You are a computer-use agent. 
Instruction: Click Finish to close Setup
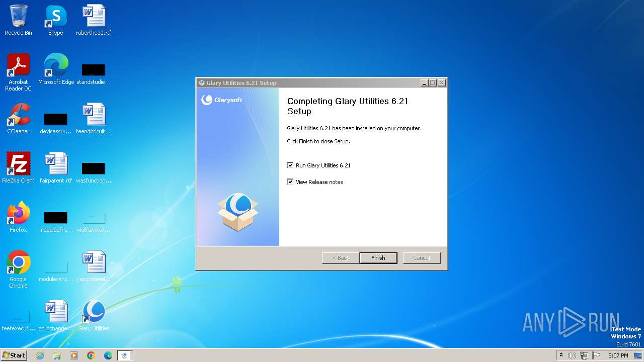pyautogui.click(x=378, y=258)
